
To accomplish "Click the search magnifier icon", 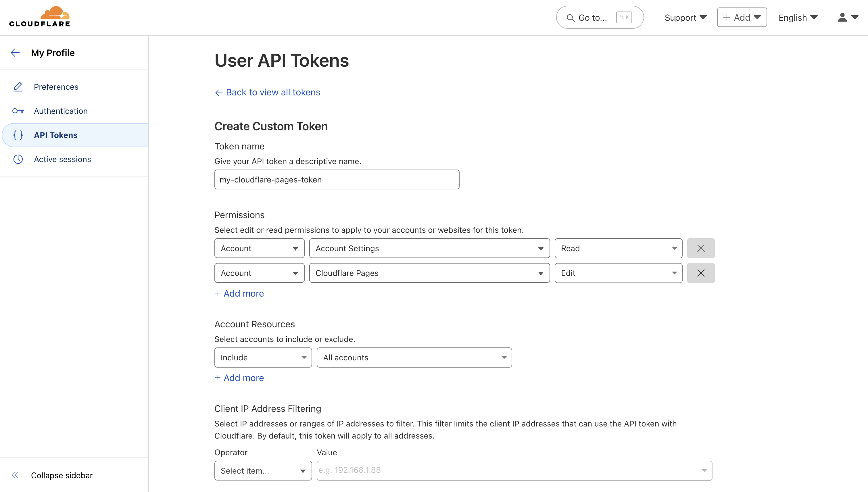I will pyautogui.click(x=571, y=18).
